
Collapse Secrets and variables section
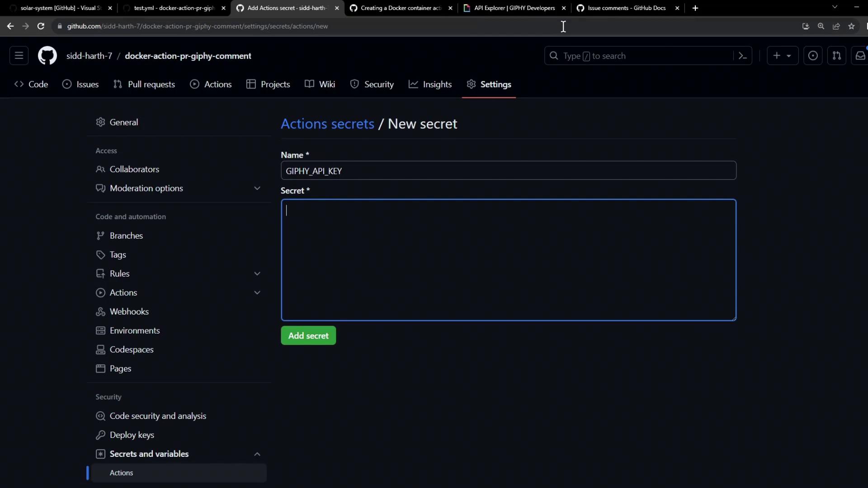click(257, 454)
